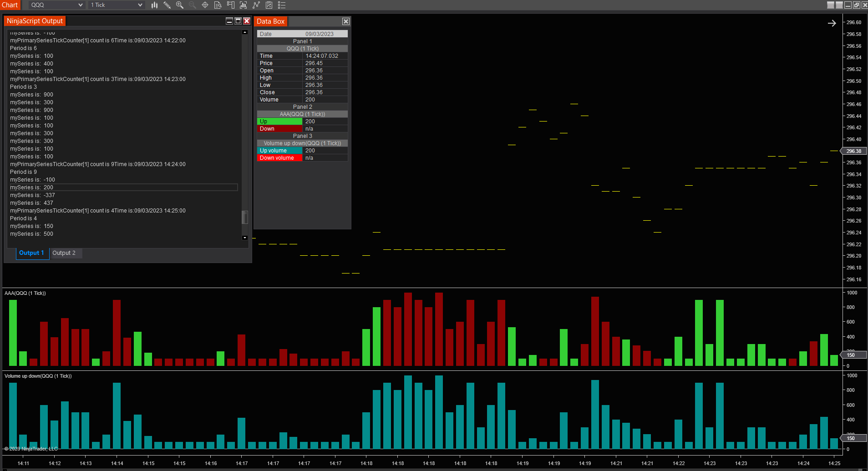The height and width of the screenshot is (471, 868).
Task: Click the second gray link button at top right
Action: [839, 5]
